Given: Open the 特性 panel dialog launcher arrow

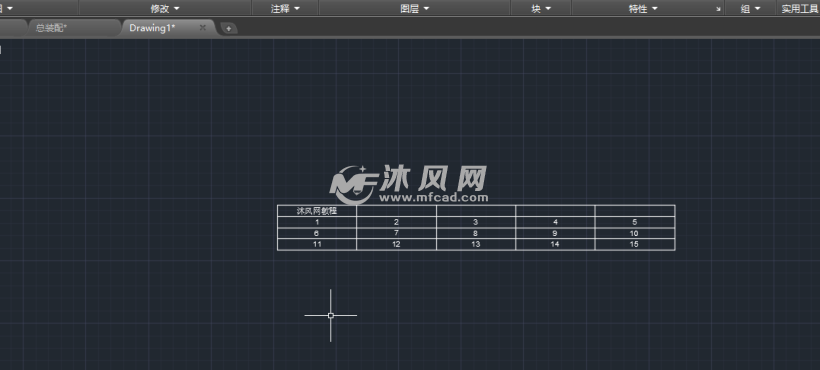Looking at the screenshot, I should (718, 9).
